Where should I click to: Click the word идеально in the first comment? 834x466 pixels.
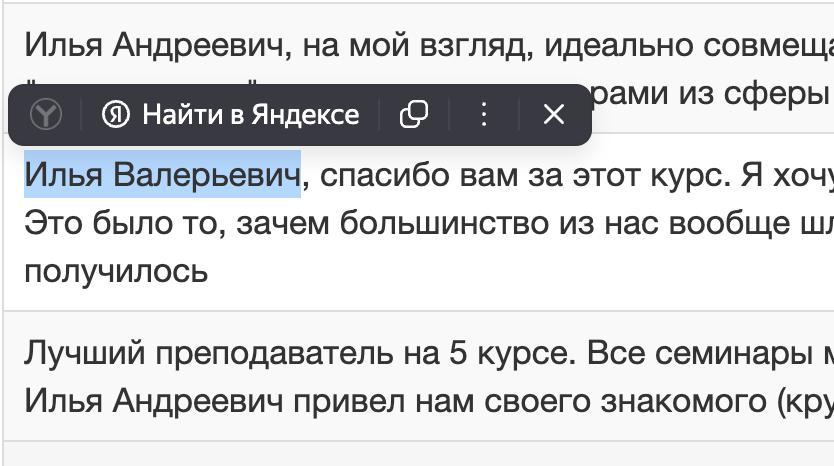point(618,46)
